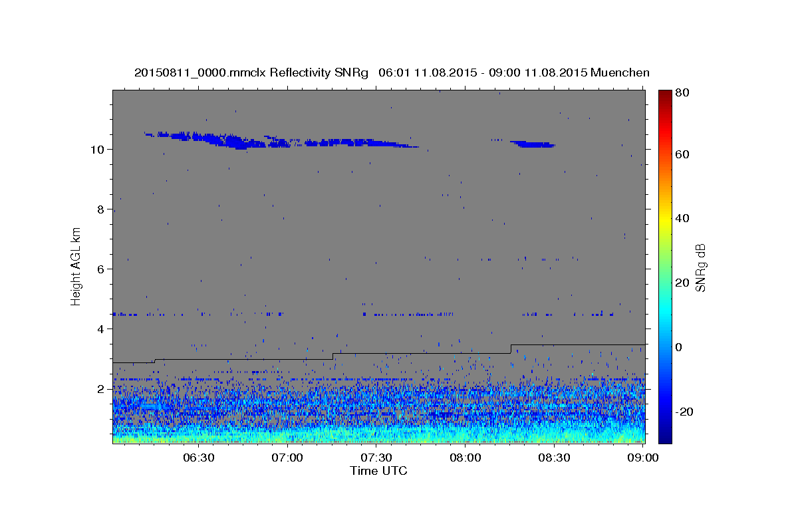Image resolution: width=798 pixels, height=532 pixels.
Task: Click the colorbar value -20
Action: pos(684,412)
